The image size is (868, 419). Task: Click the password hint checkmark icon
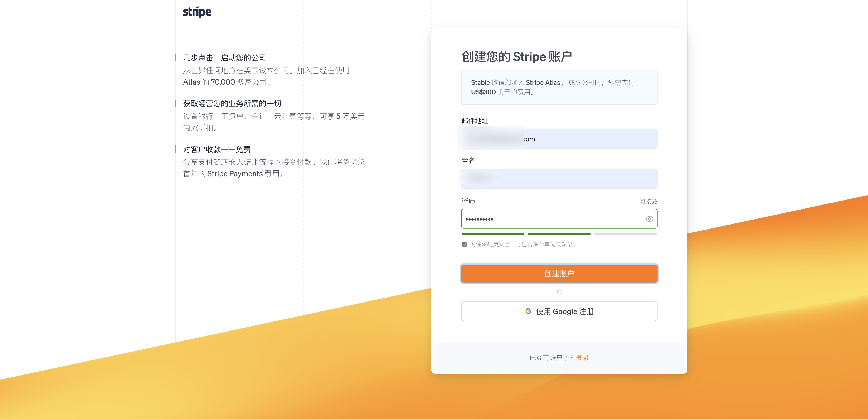464,244
